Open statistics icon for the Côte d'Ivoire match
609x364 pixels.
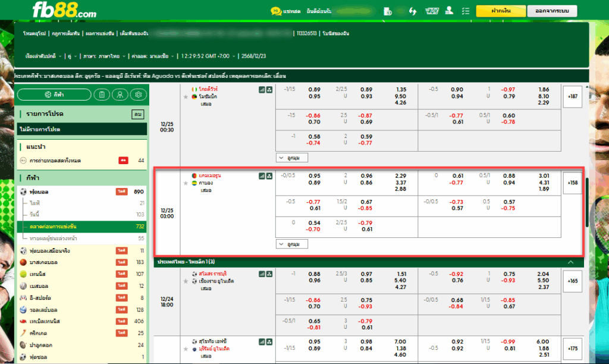(x=262, y=90)
